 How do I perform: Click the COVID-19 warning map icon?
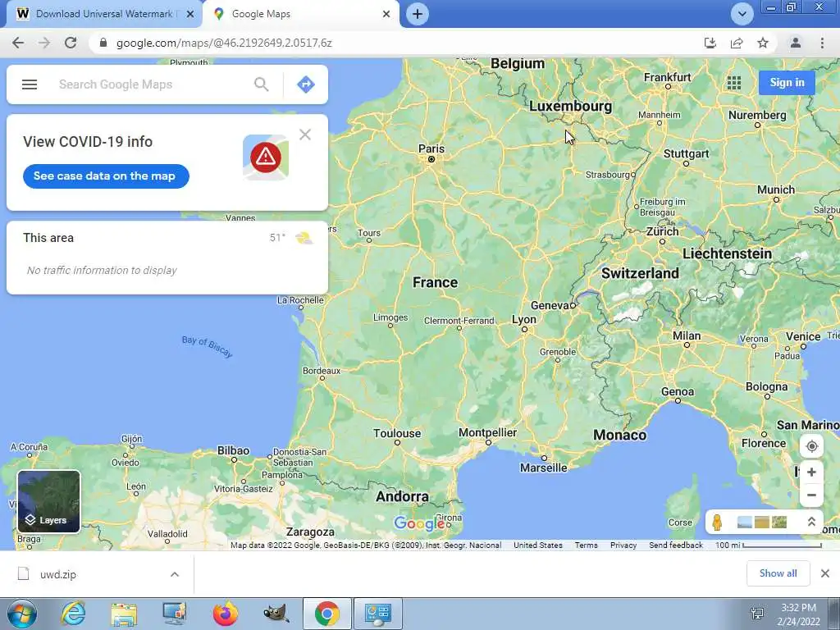(x=266, y=157)
